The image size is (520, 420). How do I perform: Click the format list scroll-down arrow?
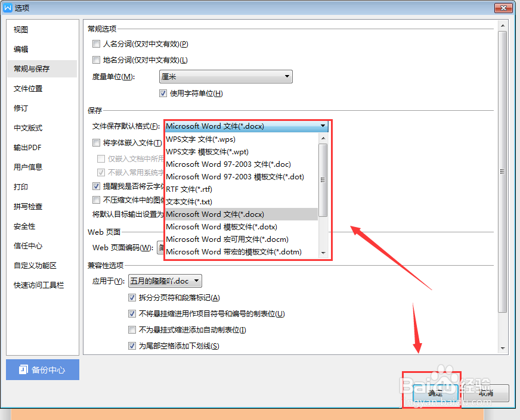pyautogui.click(x=323, y=253)
